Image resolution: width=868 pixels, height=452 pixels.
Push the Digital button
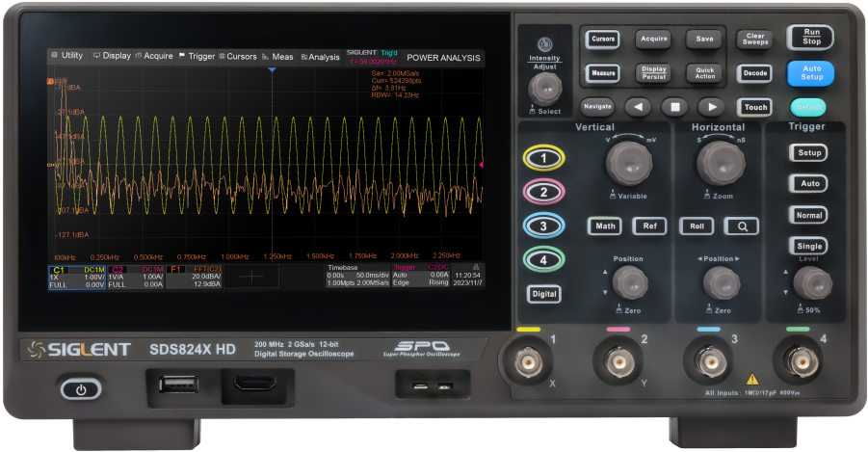click(x=543, y=294)
